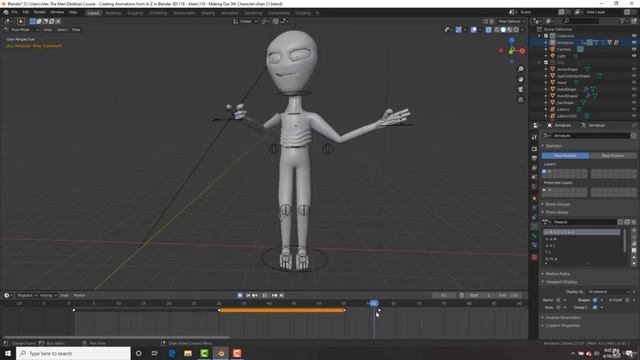Expand the Collection tree arrow
The image size is (640, 360).
[x=540, y=36]
